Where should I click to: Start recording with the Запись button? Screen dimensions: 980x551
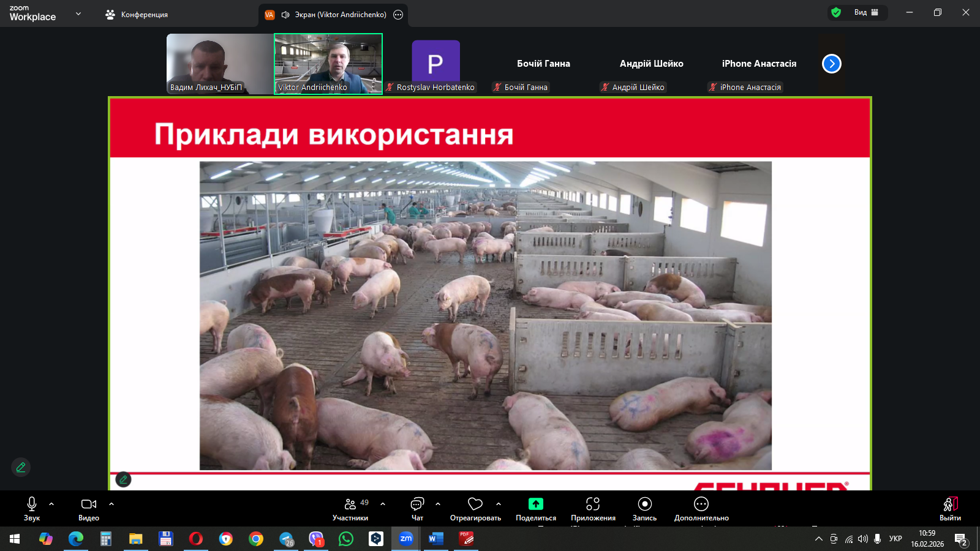coord(644,509)
